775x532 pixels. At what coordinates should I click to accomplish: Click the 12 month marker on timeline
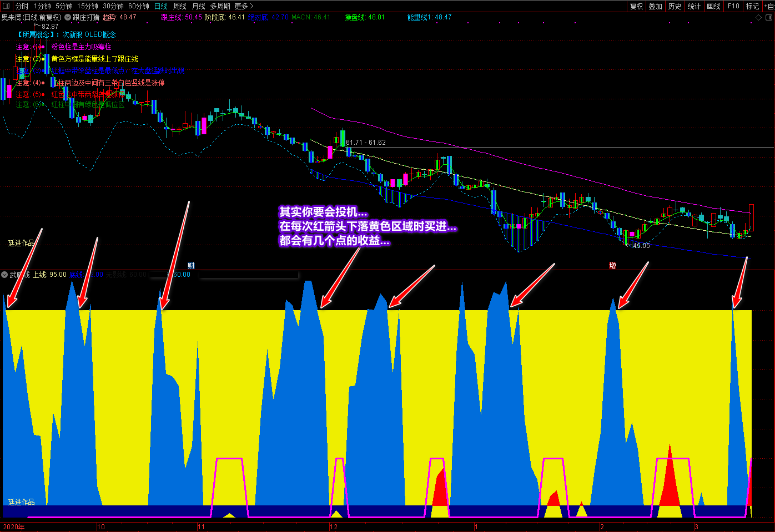pyautogui.click(x=334, y=526)
